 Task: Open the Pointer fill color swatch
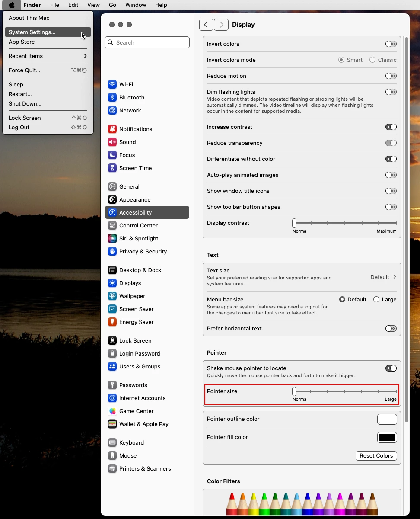[x=387, y=437]
